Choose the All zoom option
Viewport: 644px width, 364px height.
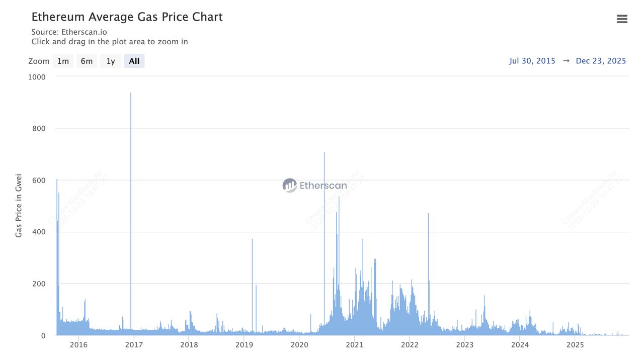(134, 61)
